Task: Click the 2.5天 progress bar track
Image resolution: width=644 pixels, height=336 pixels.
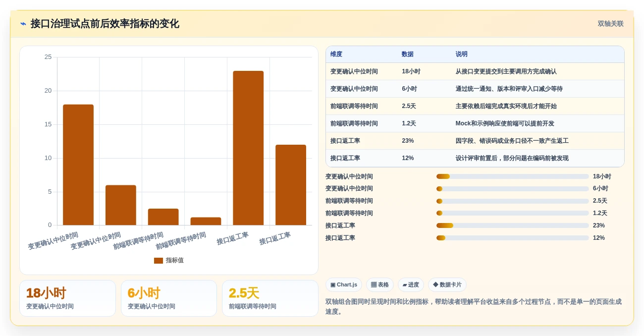Action: (513, 201)
